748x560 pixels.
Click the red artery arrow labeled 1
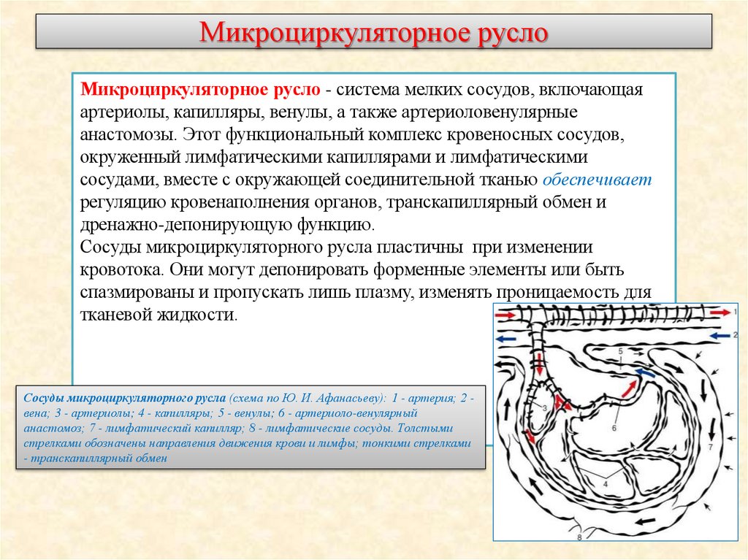point(720,313)
